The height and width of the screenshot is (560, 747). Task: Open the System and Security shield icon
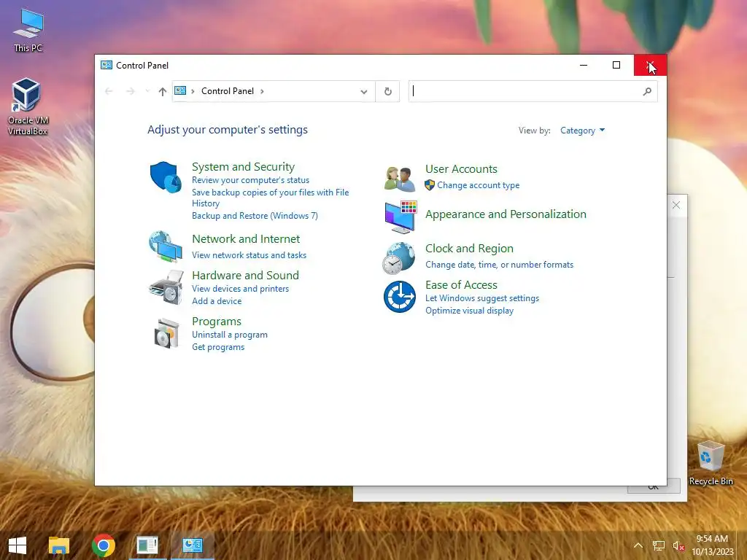pyautogui.click(x=166, y=177)
